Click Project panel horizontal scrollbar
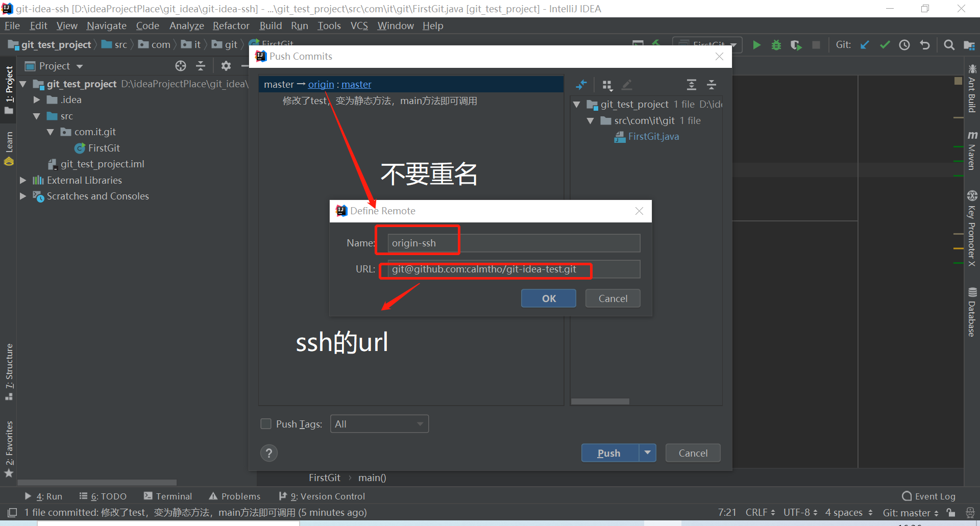The image size is (980, 526). tap(97, 482)
